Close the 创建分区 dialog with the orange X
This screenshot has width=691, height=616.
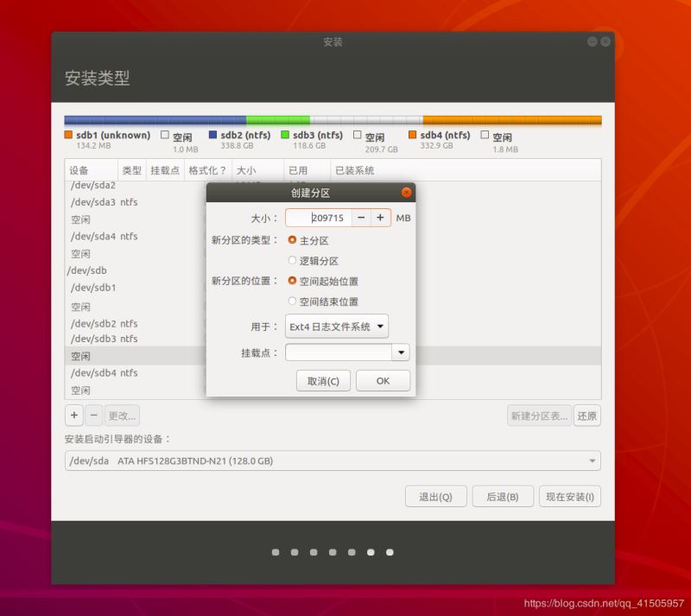coord(406,193)
